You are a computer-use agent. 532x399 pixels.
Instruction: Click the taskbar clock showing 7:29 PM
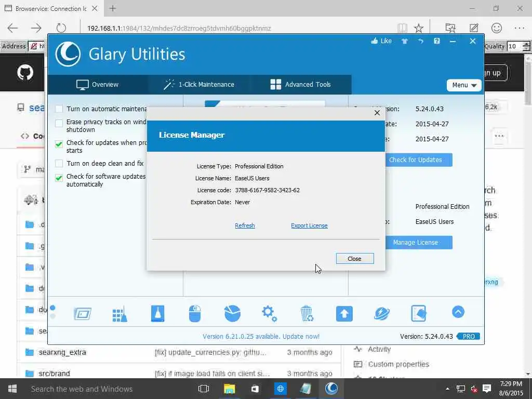point(511,389)
